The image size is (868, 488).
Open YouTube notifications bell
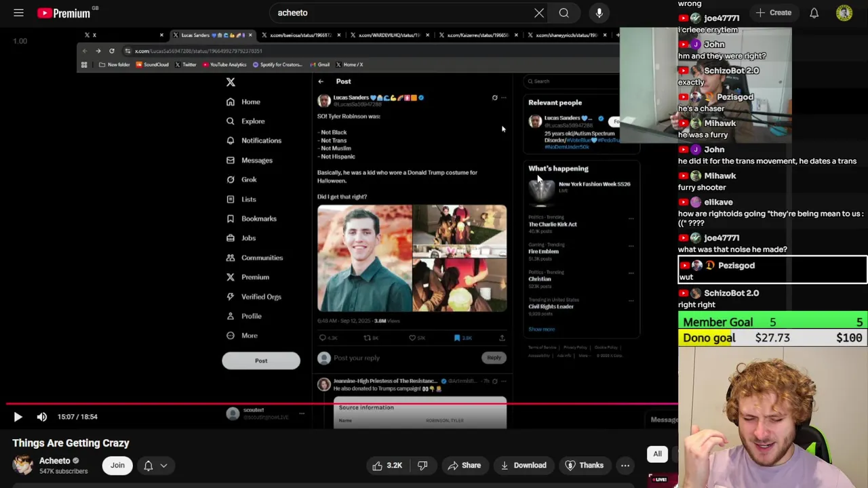814,13
